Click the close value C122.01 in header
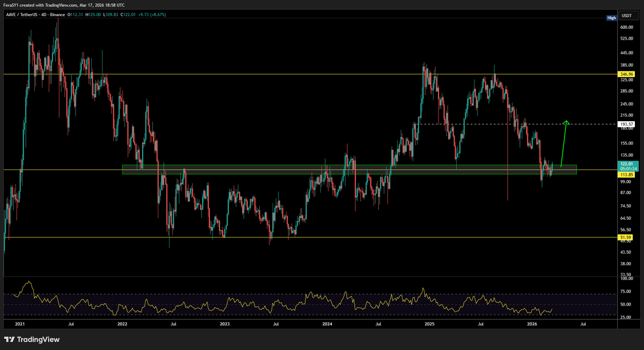Screen dimensions: 644x350 click(x=129, y=14)
